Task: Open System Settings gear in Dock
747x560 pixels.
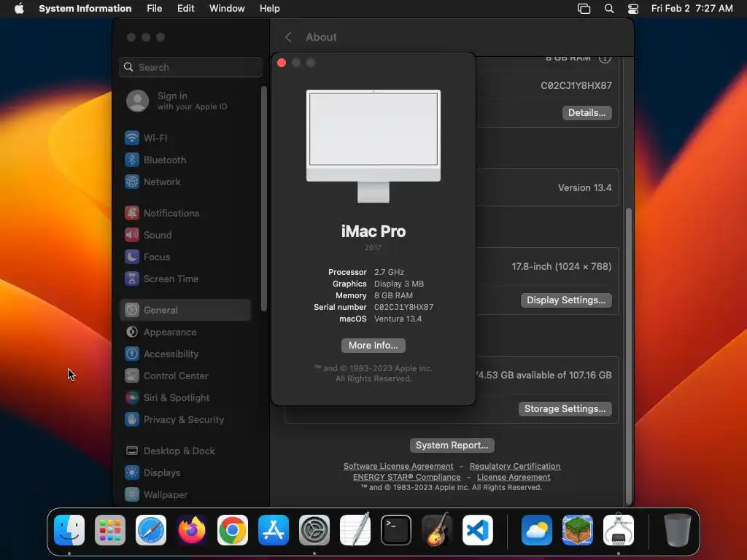Action: click(314, 530)
